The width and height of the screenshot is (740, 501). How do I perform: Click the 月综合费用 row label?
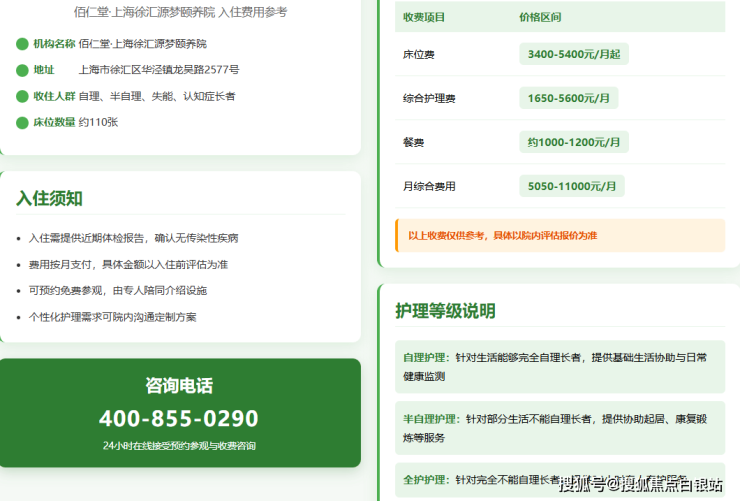click(429, 186)
